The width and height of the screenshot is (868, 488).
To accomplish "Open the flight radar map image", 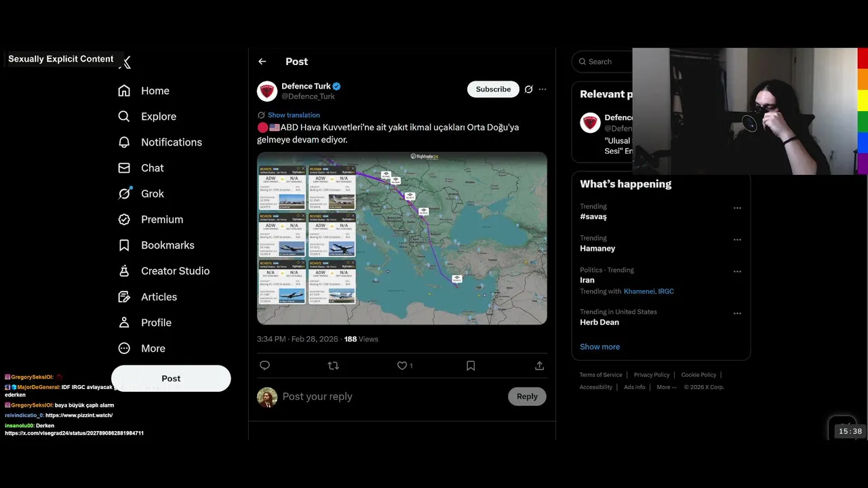I will [402, 238].
